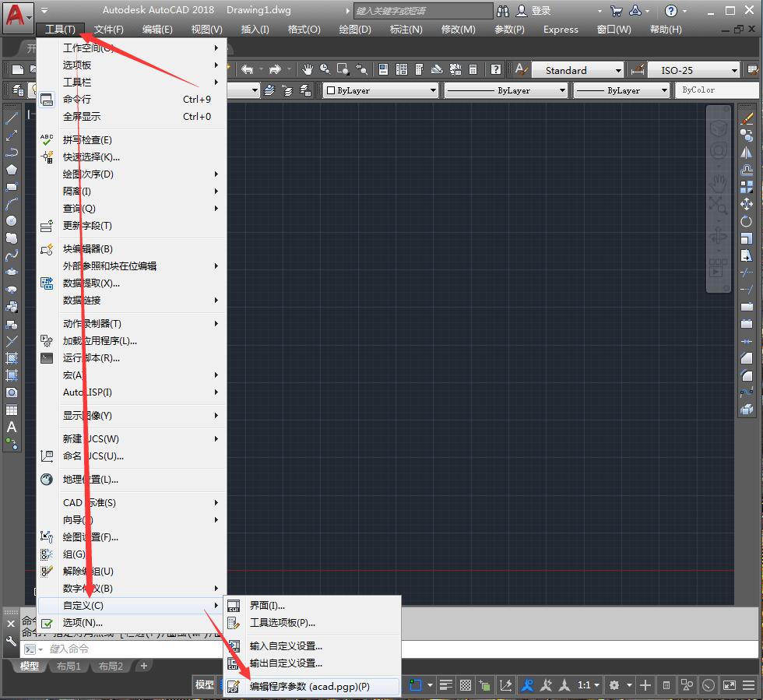Select the Line drawing tool
This screenshot has width=763, height=700.
pyautogui.click(x=12, y=118)
